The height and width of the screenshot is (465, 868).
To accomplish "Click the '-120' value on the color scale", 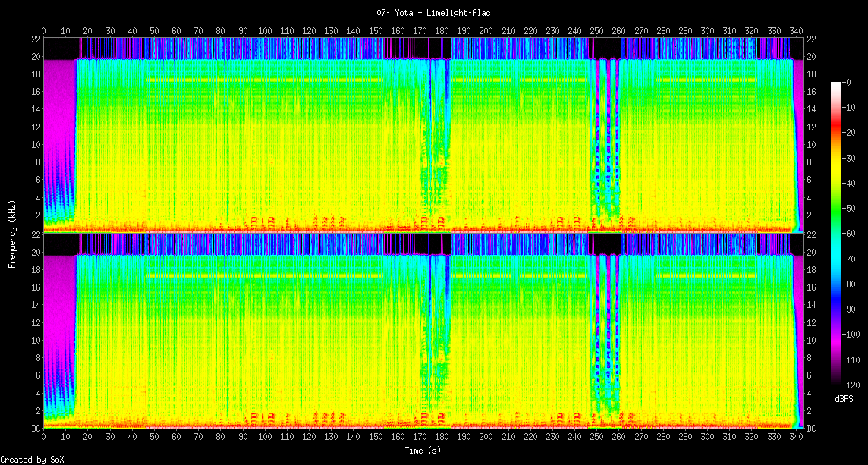I will (851, 385).
